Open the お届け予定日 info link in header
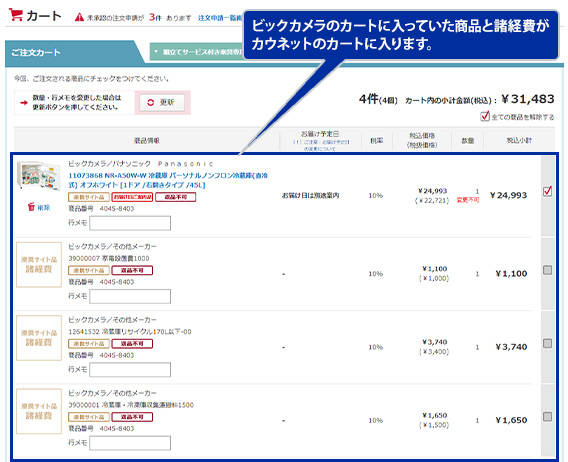 click(320, 145)
